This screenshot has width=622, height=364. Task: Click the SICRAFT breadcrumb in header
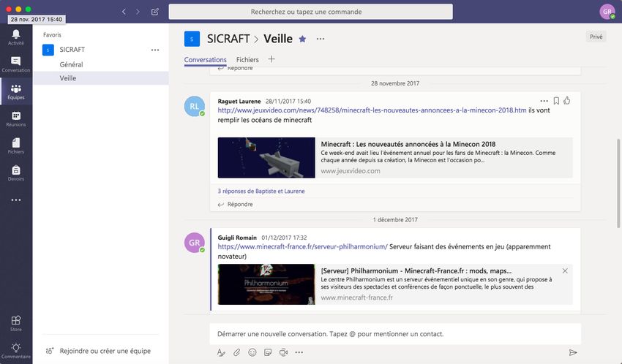click(x=228, y=39)
